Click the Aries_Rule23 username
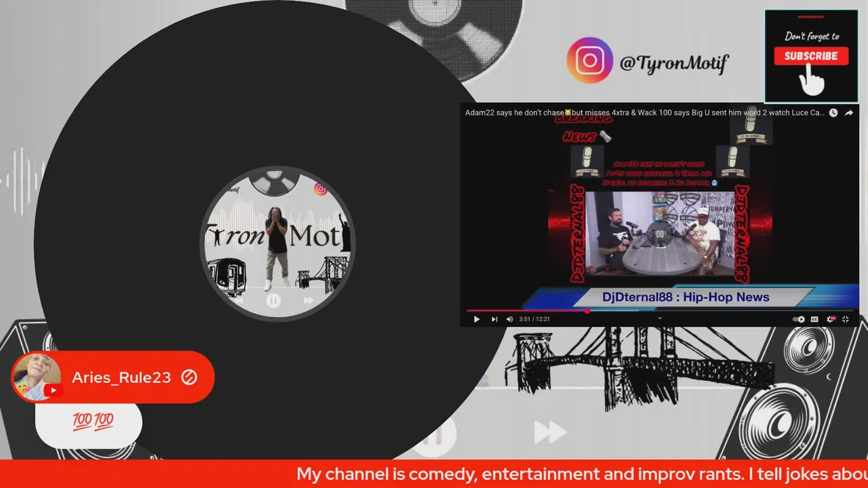 (x=121, y=378)
